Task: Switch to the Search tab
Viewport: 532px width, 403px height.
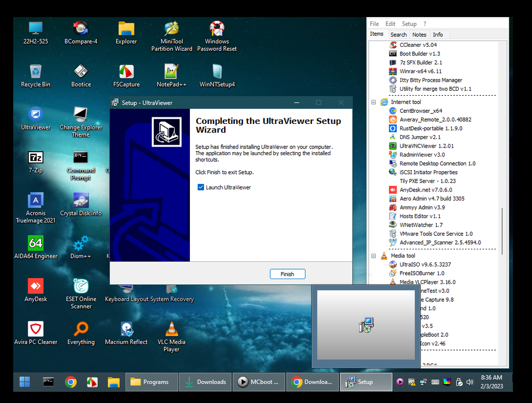Action: click(398, 35)
